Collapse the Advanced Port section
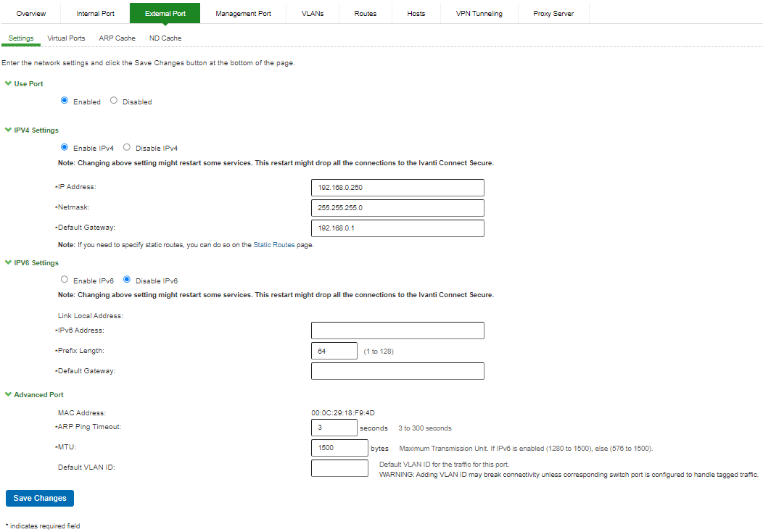This screenshot has width=763, height=532. [8, 395]
